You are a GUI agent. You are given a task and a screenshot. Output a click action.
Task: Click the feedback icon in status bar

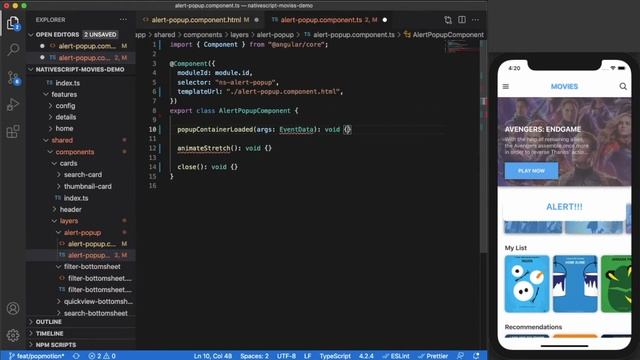460,356
